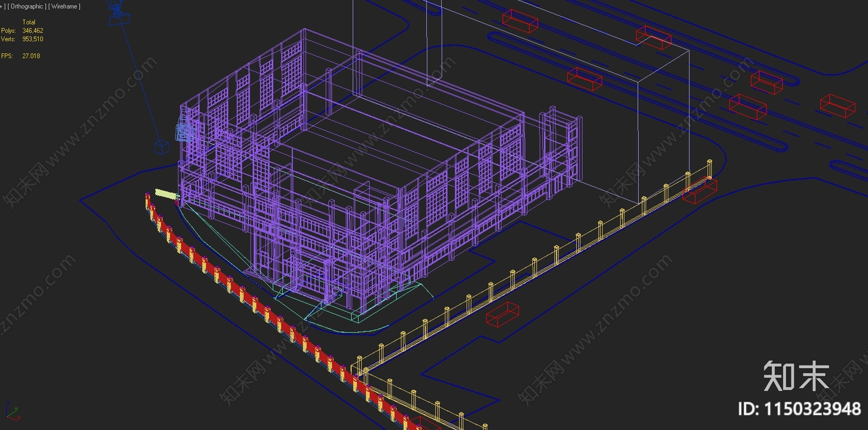Open the Wireframe shading mode menu

[64, 7]
